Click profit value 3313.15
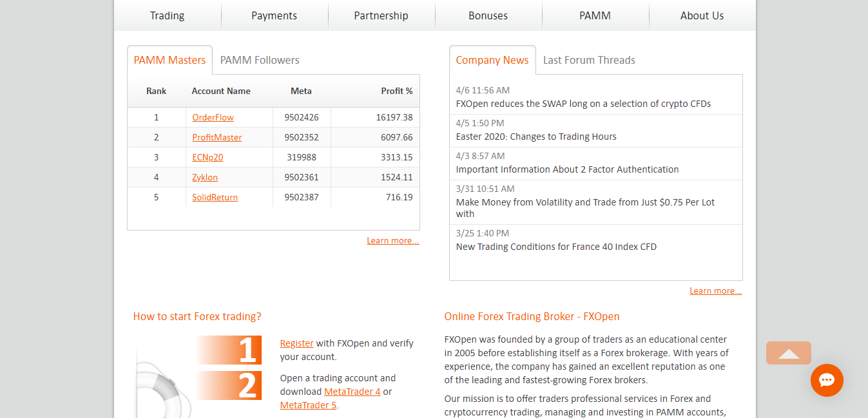 coord(397,157)
